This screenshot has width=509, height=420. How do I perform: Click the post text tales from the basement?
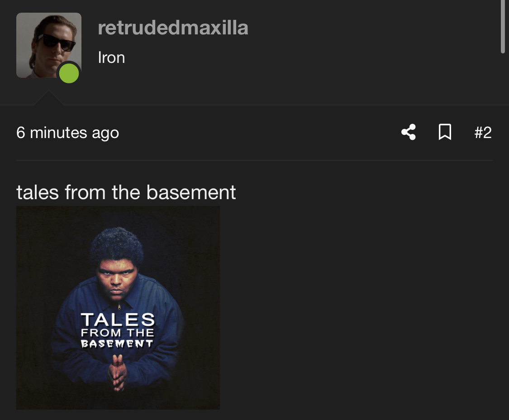(x=126, y=192)
